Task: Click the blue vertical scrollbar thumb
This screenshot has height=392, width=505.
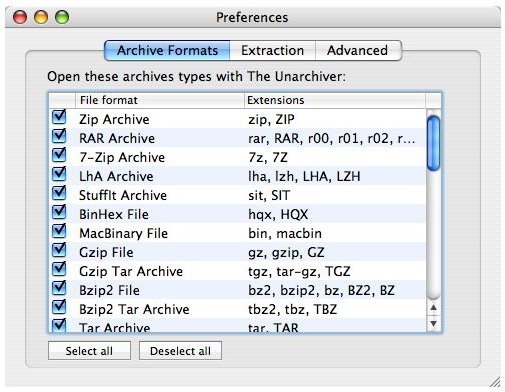Action: click(x=433, y=143)
